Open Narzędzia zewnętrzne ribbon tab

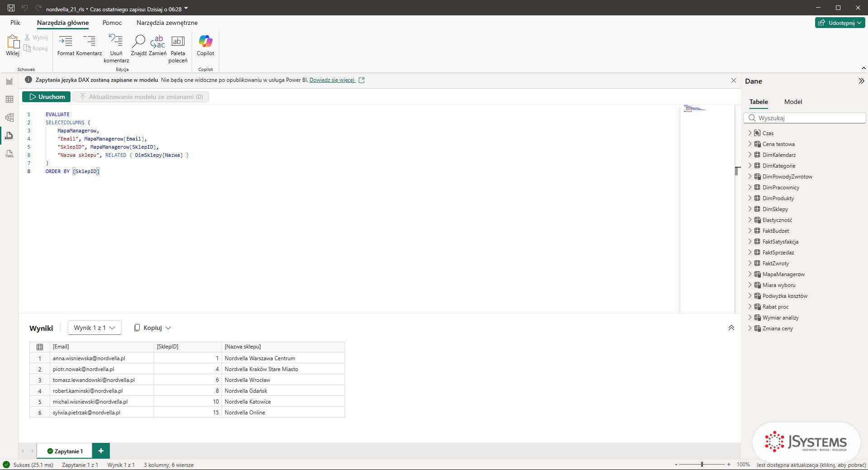[x=167, y=23]
